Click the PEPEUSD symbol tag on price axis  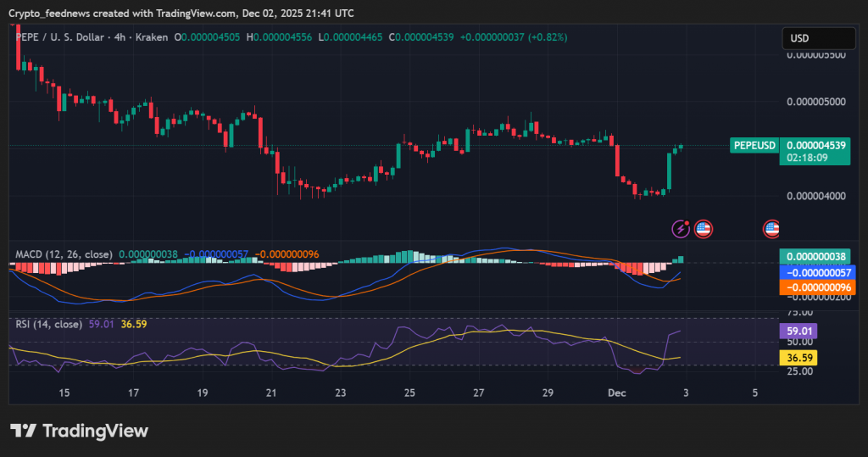coord(754,145)
